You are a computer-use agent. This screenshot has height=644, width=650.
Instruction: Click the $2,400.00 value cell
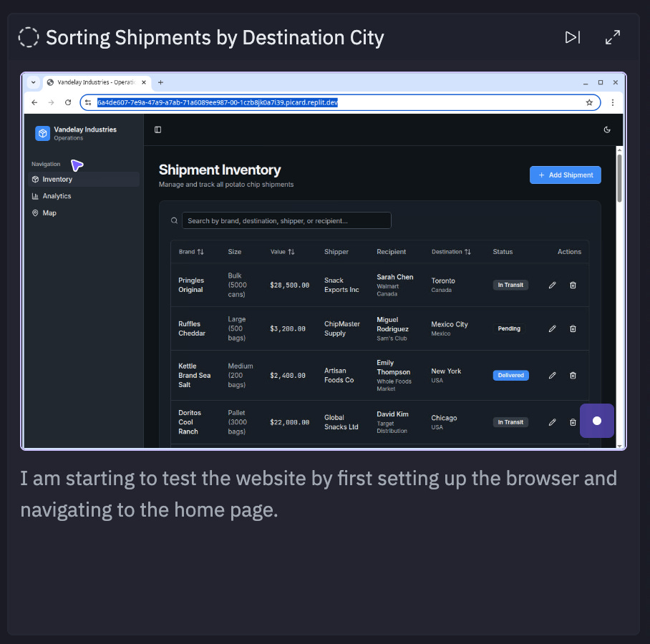[288, 376]
